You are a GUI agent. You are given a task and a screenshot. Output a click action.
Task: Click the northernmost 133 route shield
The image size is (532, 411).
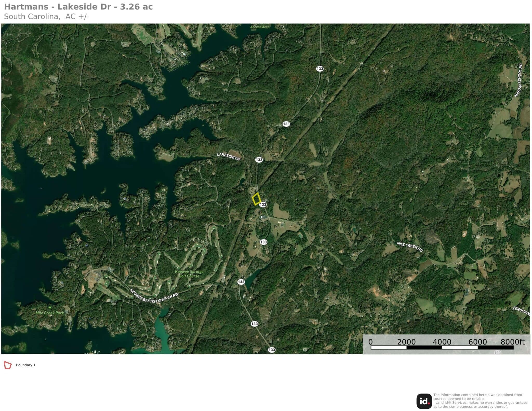(x=320, y=69)
